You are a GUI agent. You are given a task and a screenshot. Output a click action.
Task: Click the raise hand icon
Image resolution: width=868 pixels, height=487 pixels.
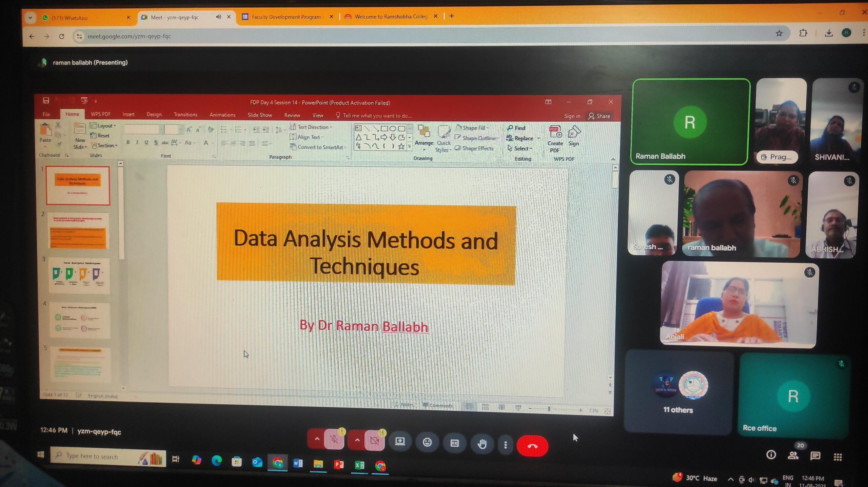coord(482,444)
